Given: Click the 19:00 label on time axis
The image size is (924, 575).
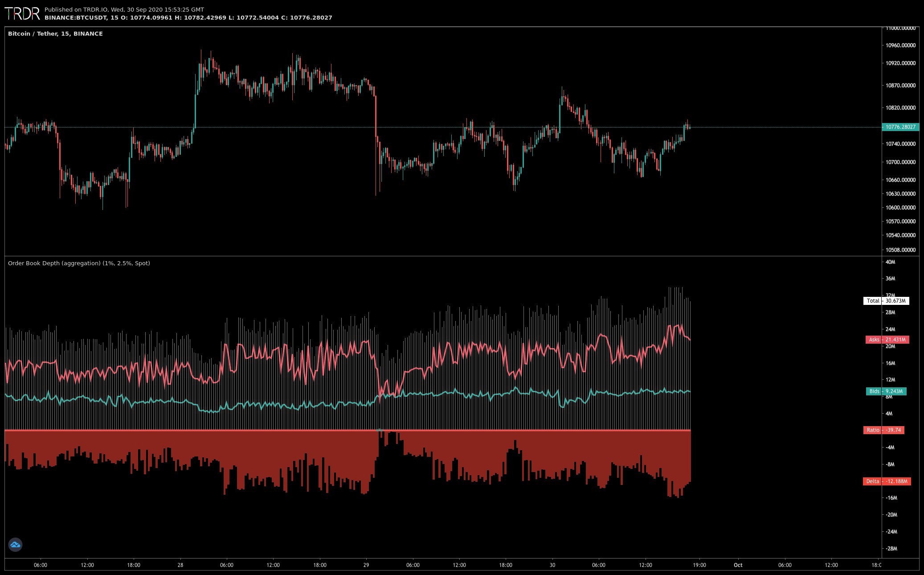Looking at the screenshot, I should click(x=699, y=565).
